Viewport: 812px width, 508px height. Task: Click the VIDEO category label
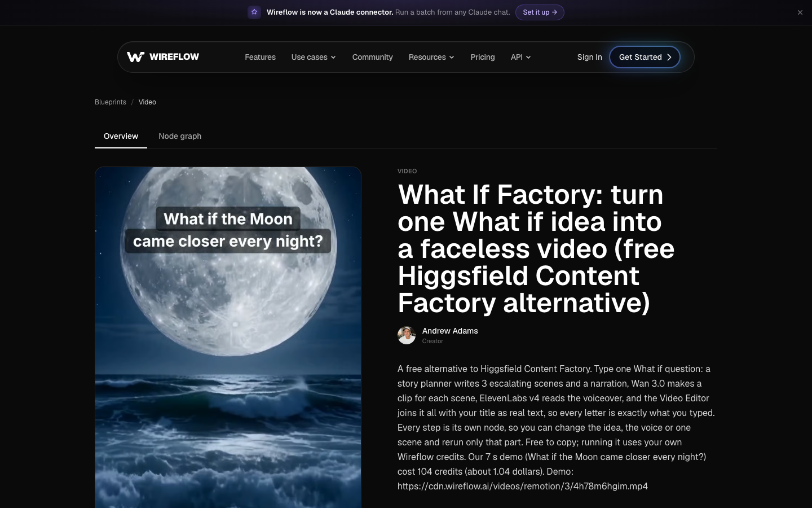point(407,171)
